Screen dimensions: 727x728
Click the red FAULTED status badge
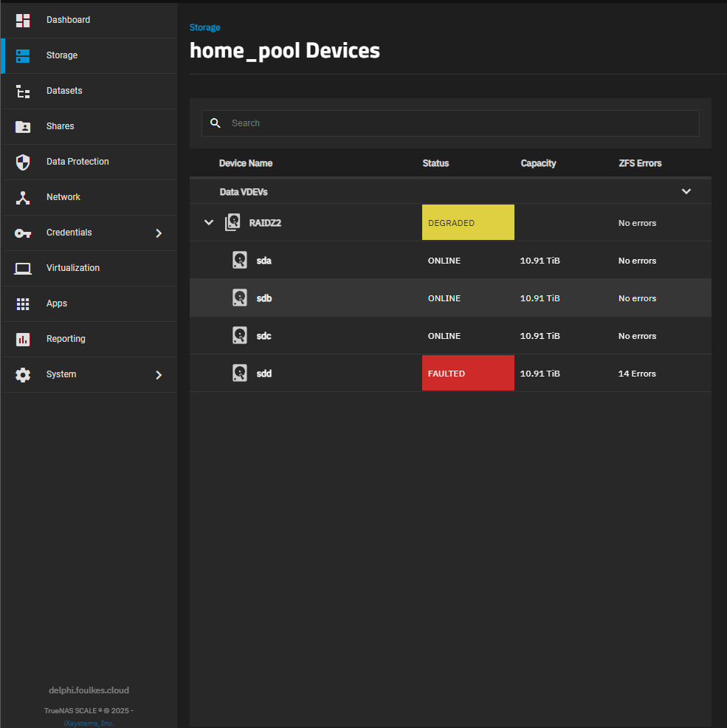pyautogui.click(x=467, y=374)
